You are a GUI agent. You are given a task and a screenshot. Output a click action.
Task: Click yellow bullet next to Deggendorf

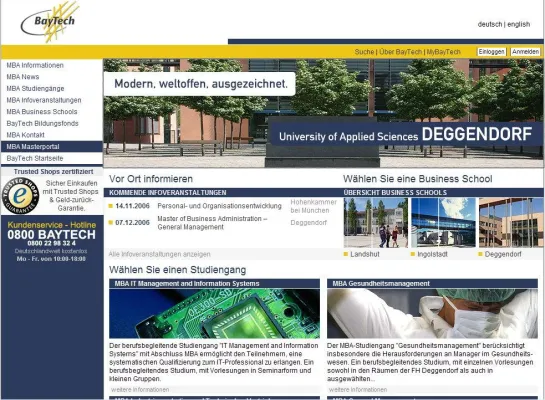pos(480,254)
